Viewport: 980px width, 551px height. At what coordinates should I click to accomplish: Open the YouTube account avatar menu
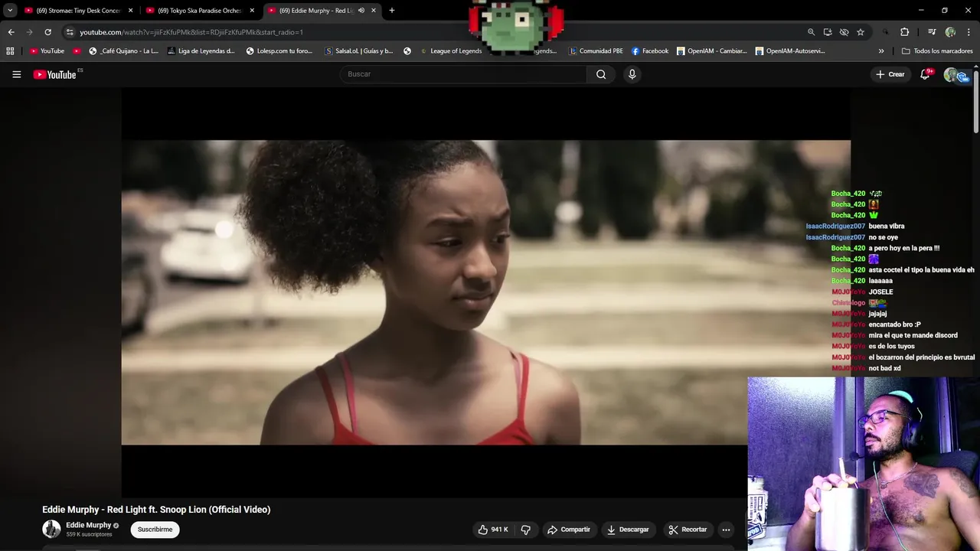point(952,74)
